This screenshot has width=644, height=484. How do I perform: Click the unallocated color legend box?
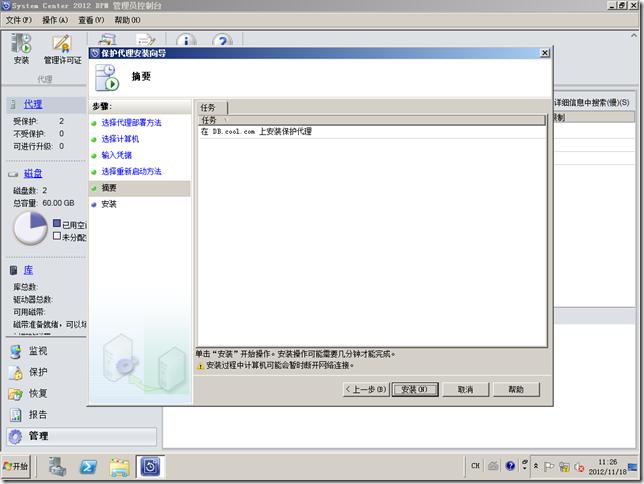(57, 236)
